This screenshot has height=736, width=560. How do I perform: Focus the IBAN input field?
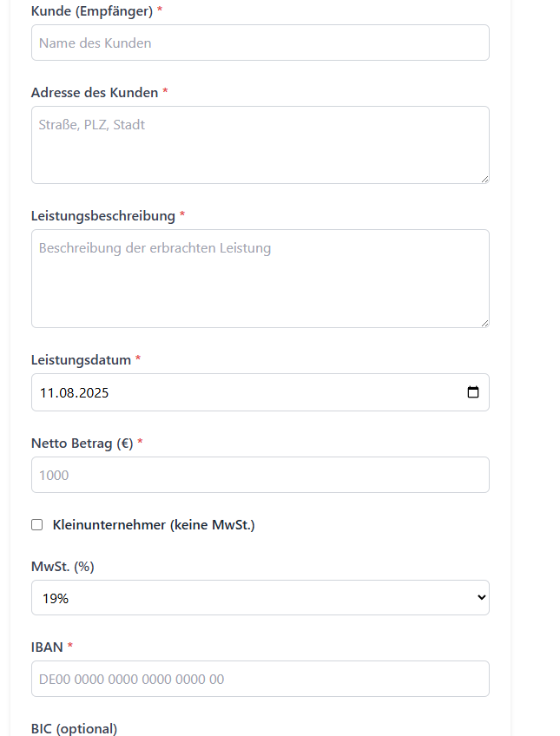(x=260, y=679)
